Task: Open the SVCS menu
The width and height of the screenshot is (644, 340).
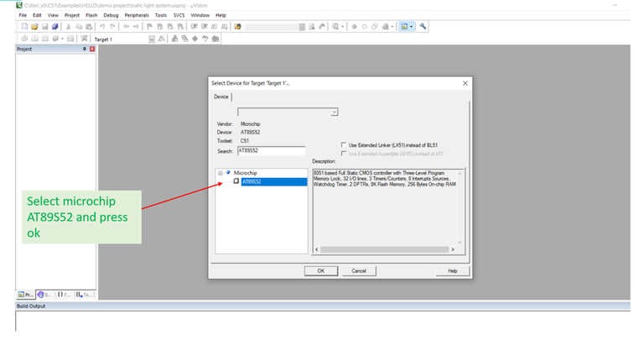Action: coord(179,15)
